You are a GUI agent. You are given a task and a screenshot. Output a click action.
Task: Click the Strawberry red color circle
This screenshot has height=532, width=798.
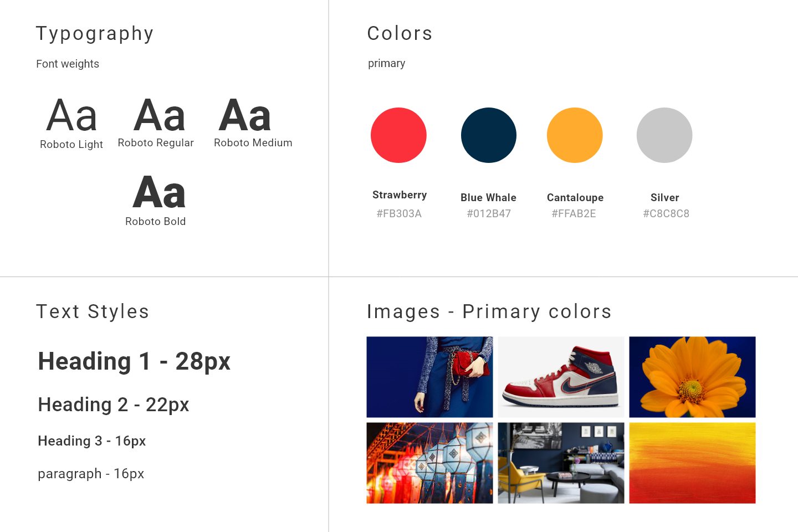pos(398,135)
